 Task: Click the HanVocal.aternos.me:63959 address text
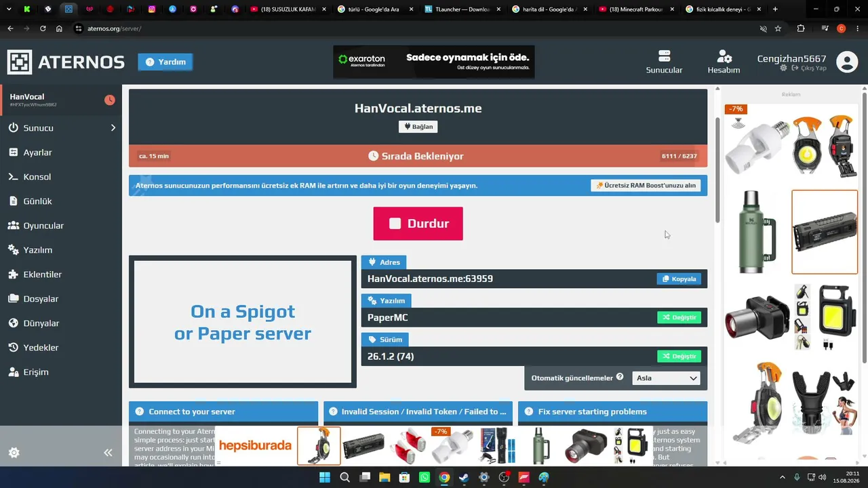tap(430, 279)
